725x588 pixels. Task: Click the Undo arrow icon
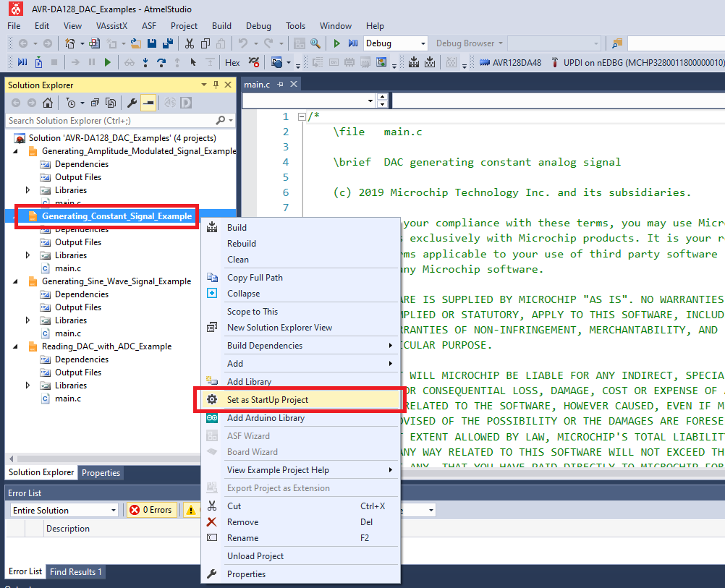click(x=243, y=43)
